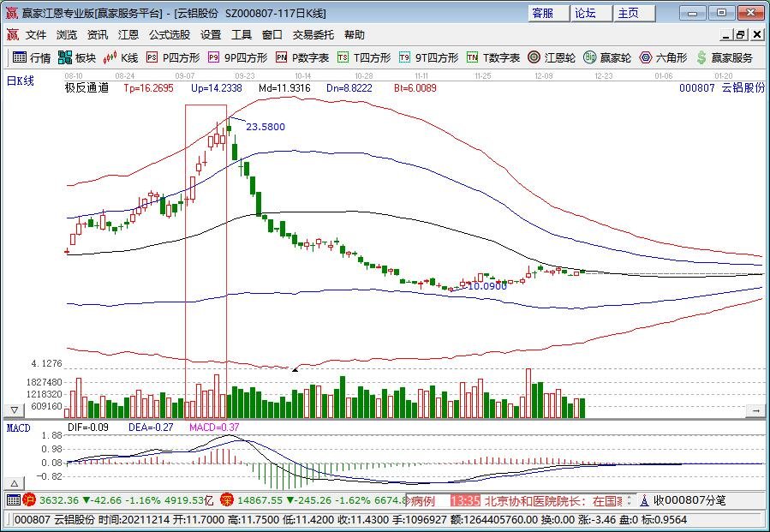Click the right-arrow button by volume panel
The height and width of the screenshot is (532, 770).
pos(755,410)
